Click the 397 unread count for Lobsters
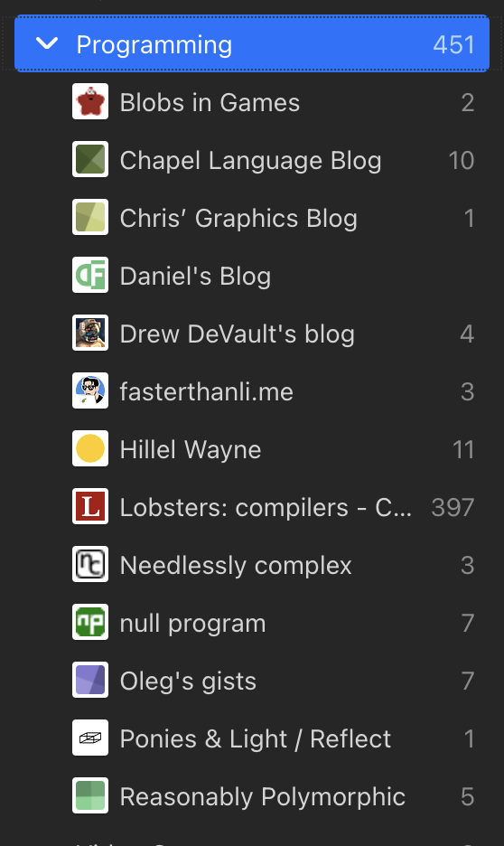 tap(453, 507)
